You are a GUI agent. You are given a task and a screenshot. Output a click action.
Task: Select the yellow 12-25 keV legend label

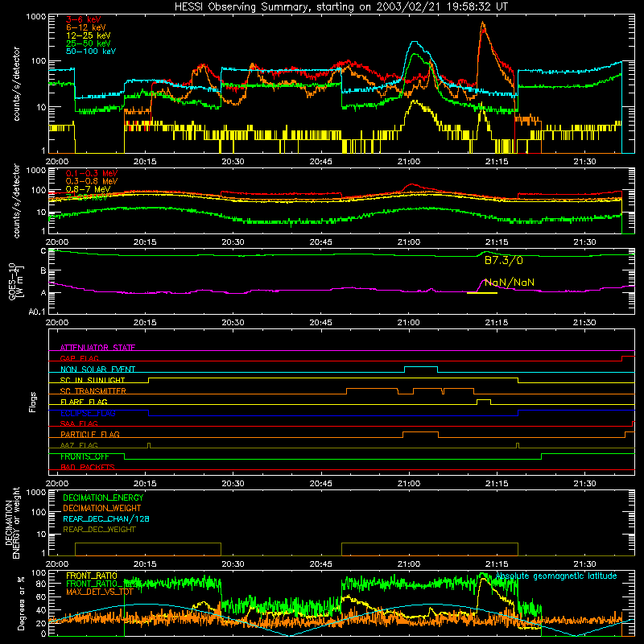(89, 35)
